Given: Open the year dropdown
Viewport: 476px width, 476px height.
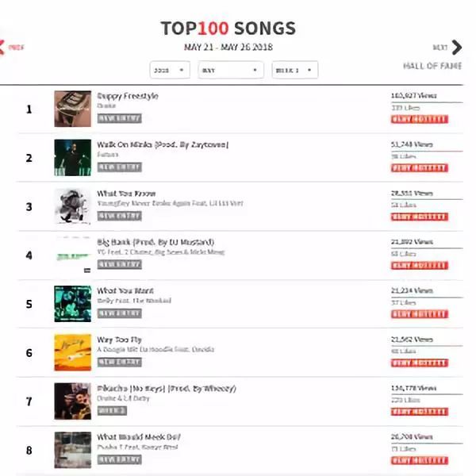Looking at the screenshot, I should pos(170,70).
